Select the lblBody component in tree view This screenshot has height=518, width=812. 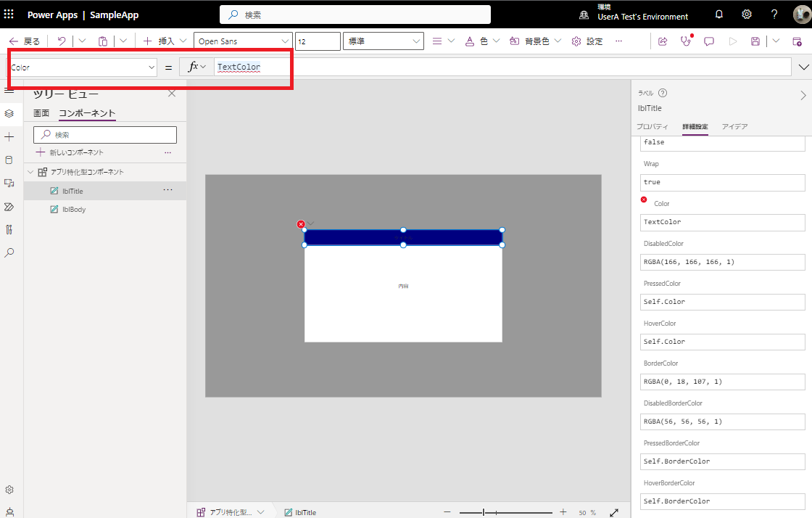(x=74, y=209)
